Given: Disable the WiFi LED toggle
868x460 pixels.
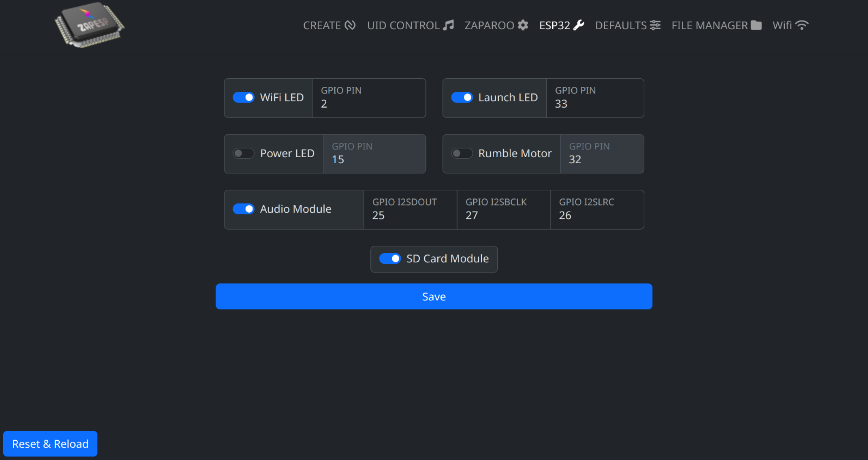Looking at the screenshot, I should coord(243,97).
